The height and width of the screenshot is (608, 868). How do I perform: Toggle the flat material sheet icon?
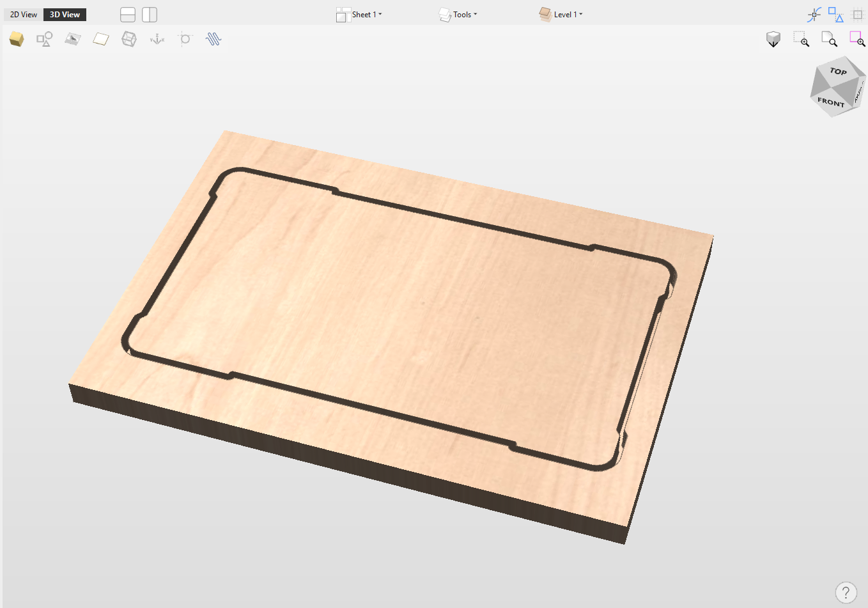click(x=101, y=40)
